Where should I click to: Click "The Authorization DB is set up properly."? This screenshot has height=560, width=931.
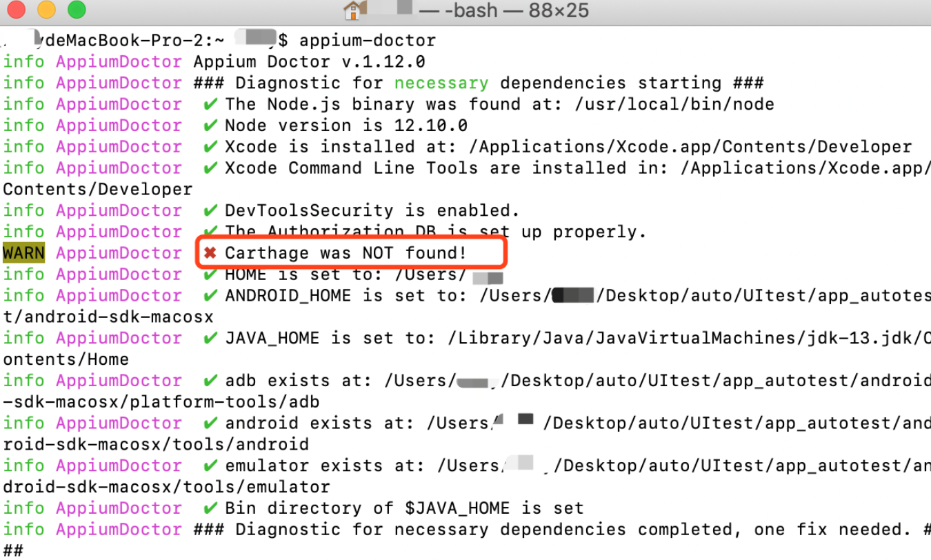click(436, 232)
